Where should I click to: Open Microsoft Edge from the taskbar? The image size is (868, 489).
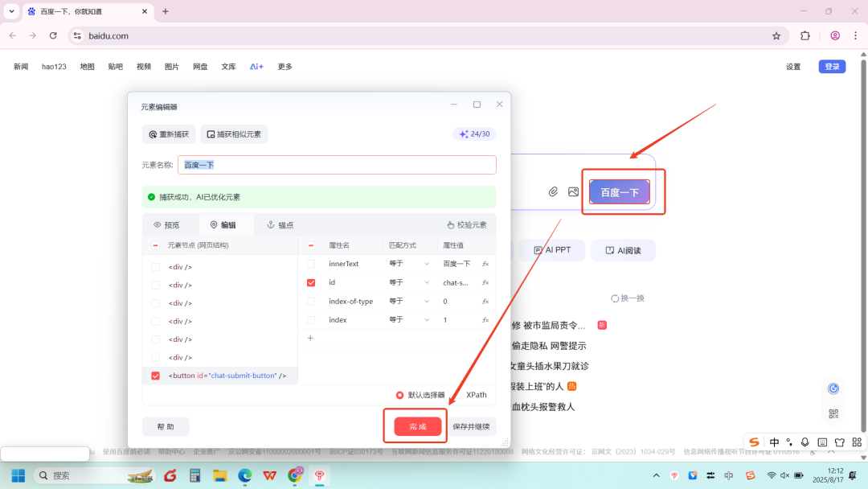click(244, 475)
